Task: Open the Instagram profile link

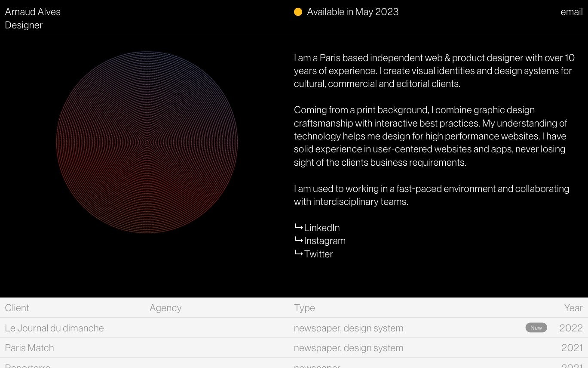Action: pos(325,241)
